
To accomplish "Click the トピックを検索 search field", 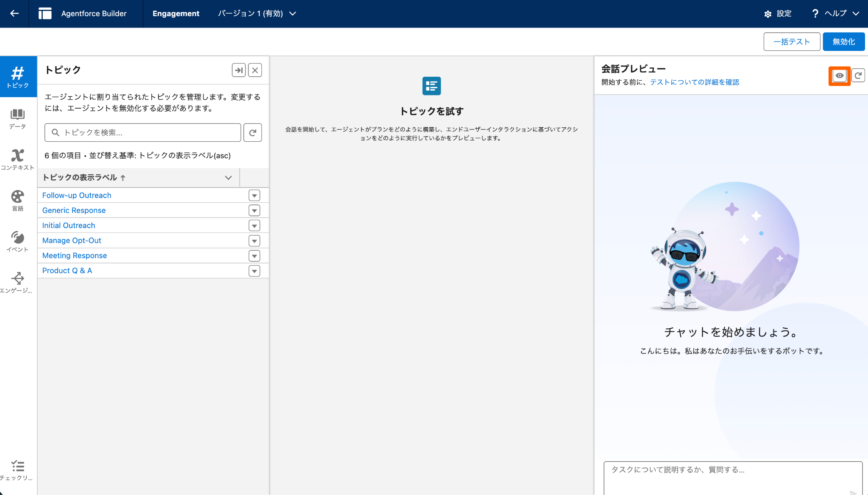I will pyautogui.click(x=143, y=133).
